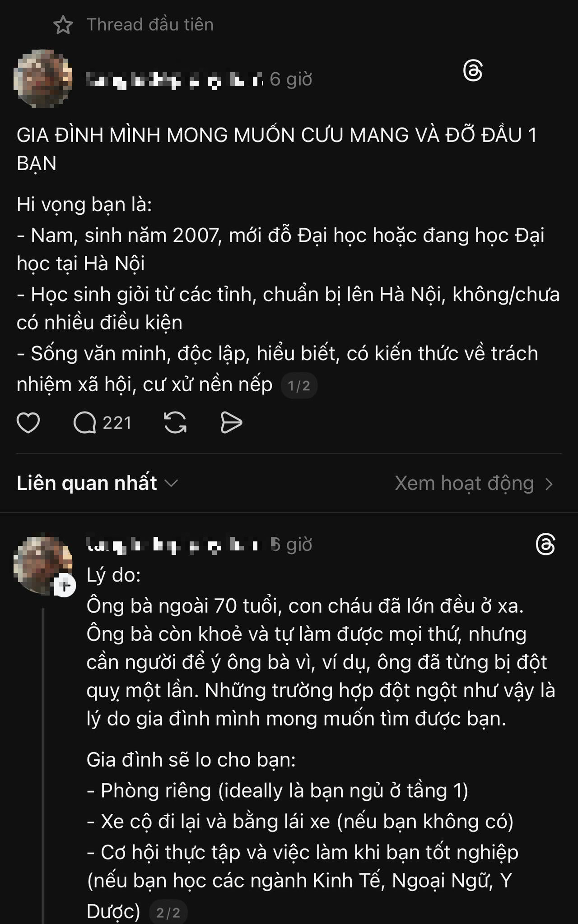Share the post via the send icon
This screenshot has width=578, height=924.
coord(231,423)
